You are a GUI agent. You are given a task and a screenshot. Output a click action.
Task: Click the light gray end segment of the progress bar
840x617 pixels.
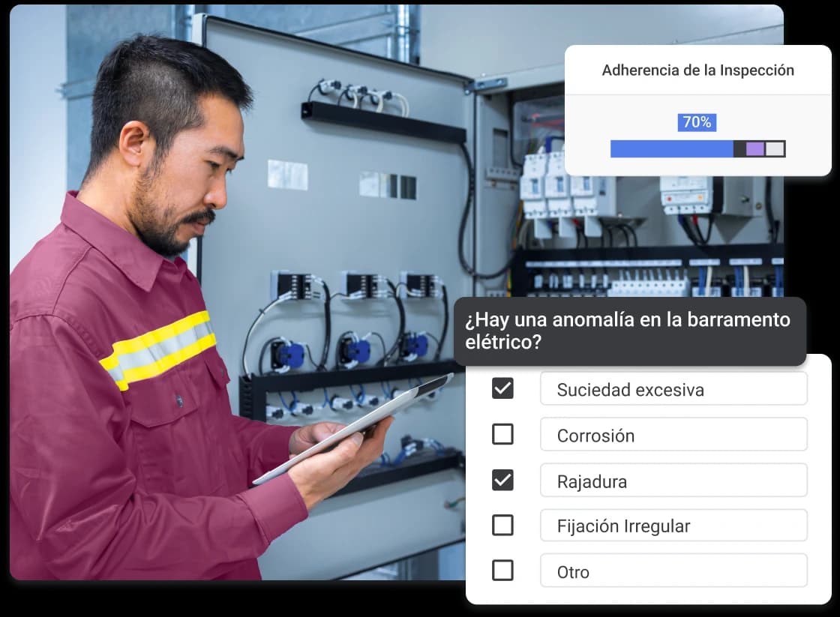(x=775, y=149)
